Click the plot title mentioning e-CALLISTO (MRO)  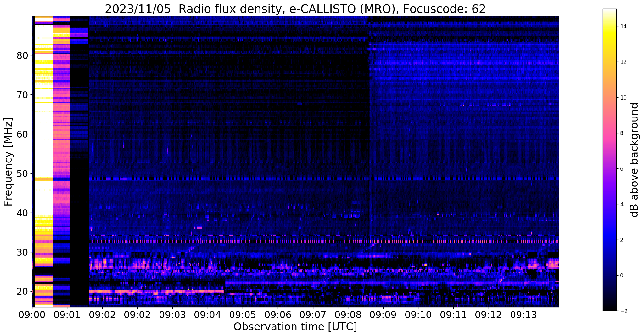coord(295,9)
